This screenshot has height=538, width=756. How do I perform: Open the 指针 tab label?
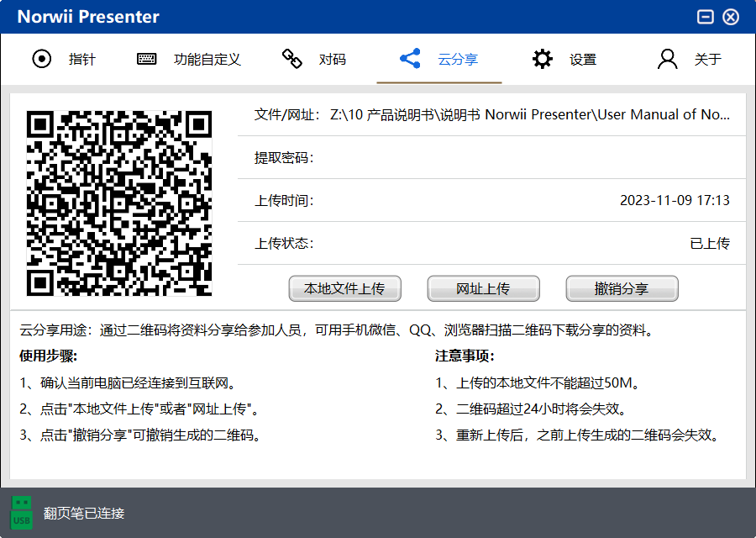pyautogui.click(x=82, y=60)
